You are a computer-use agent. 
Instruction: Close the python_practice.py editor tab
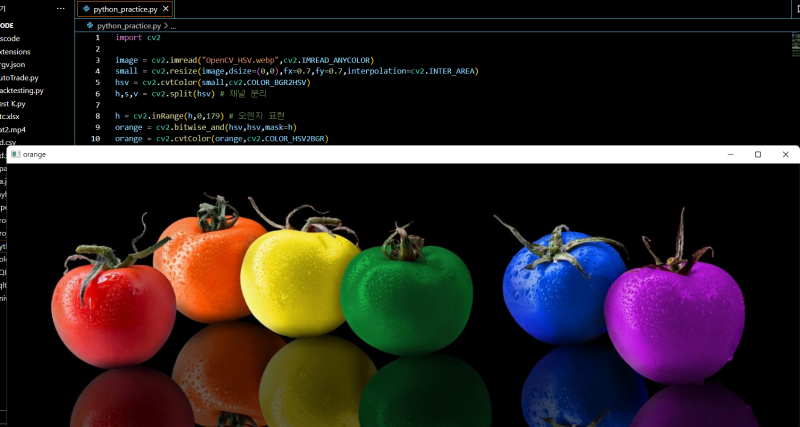pyautogui.click(x=165, y=9)
